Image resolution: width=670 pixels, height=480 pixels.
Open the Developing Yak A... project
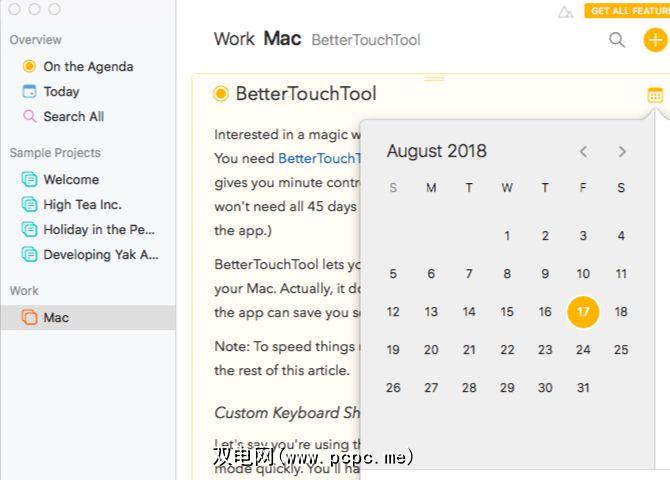[x=88, y=255]
